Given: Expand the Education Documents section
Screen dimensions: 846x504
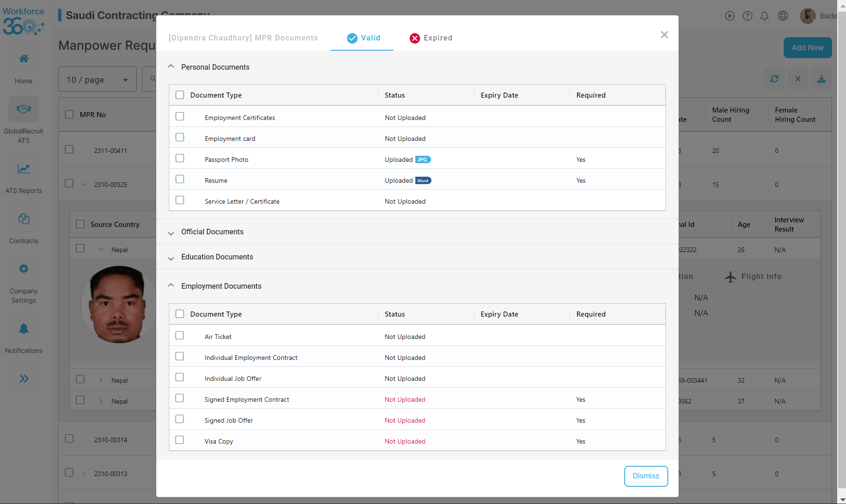Looking at the screenshot, I should [x=217, y=257].
